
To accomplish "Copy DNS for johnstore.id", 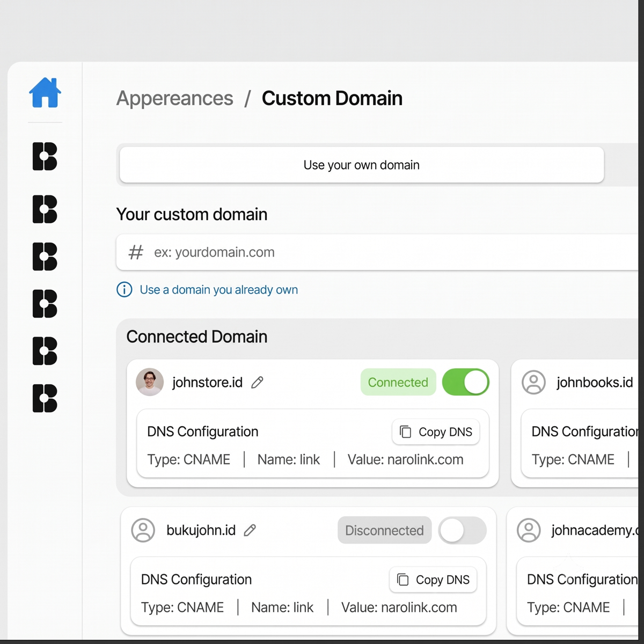I will click(436, 432).
